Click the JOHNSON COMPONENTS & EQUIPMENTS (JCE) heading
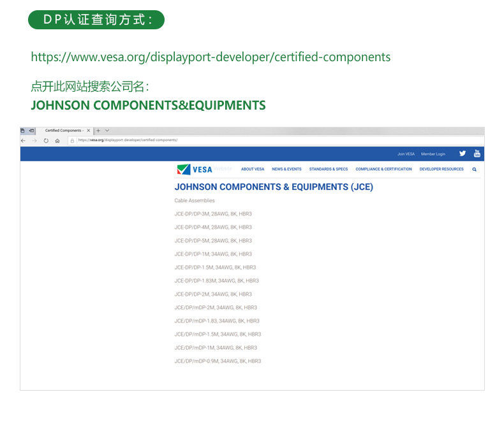This screenshot has height=427, width=504. coord(274,187)
